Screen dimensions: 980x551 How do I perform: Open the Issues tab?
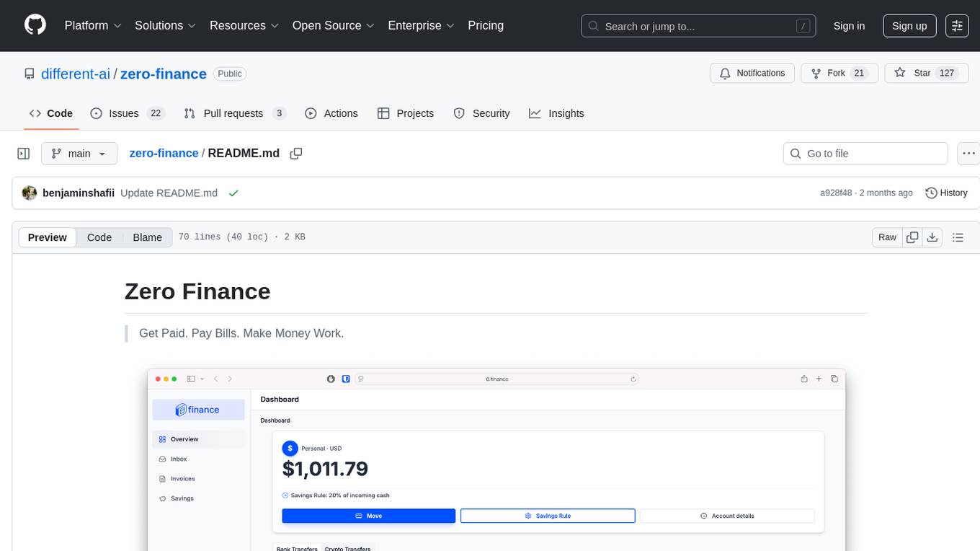pyautogui.click(x=128, y=113)
